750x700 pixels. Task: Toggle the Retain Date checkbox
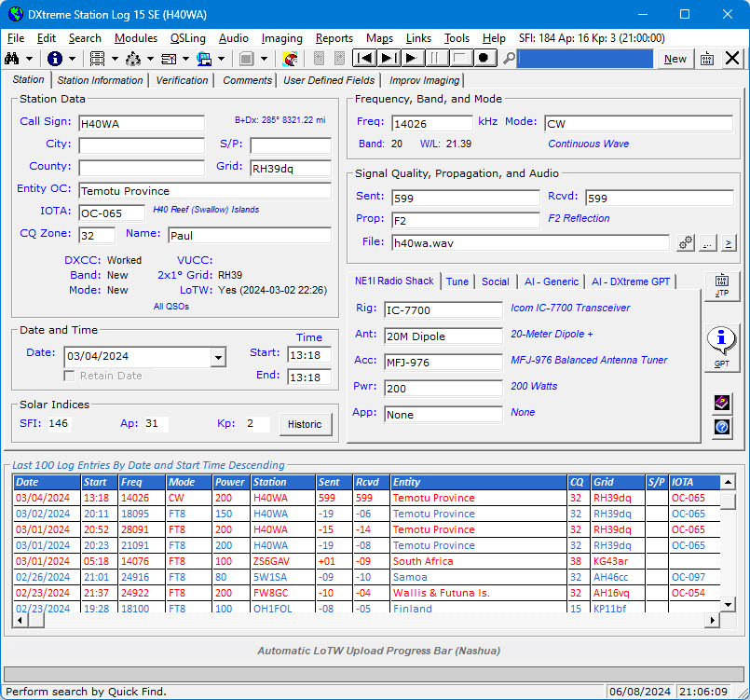pos(69,376)
